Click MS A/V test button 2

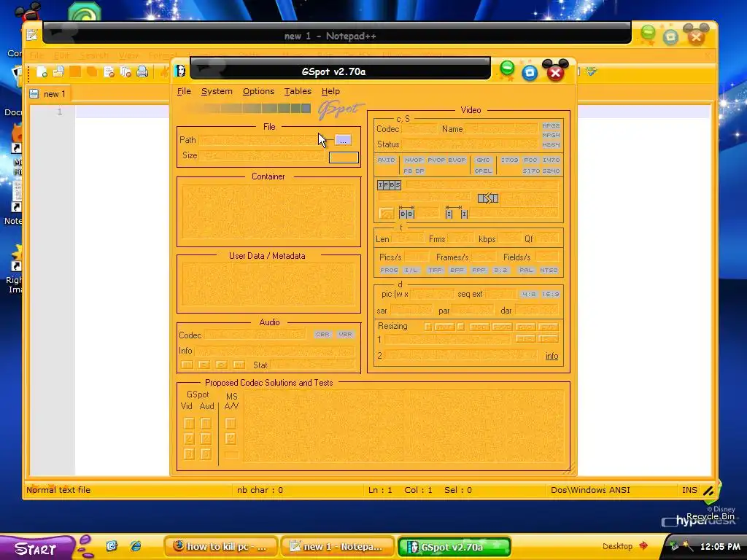(230, 438)
